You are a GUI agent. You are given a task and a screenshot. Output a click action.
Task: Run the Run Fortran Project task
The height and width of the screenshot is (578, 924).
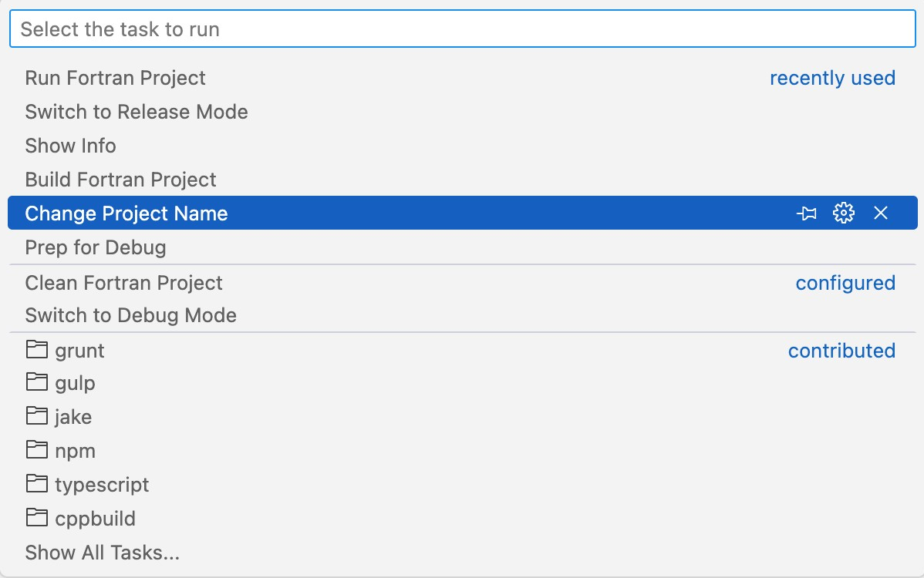pyautogui.click(x=115, y=78)
